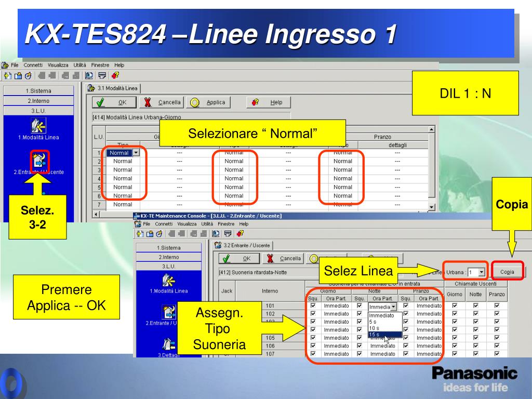Image resolution: width=532 pixels, height=399 pixels.
Task: Open the Normal type dropdown for L.U. 1
Action: 136,153
